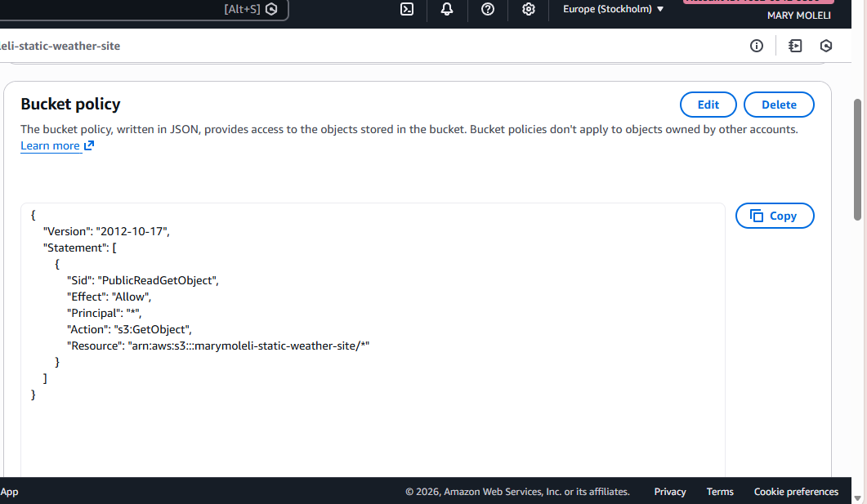
Task: Click the Amazon Q icon in the search bar
Action: [271, 9]
